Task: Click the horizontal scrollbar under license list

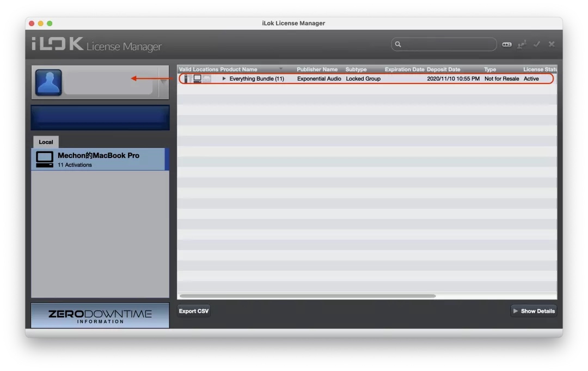Action: (308, 296)
